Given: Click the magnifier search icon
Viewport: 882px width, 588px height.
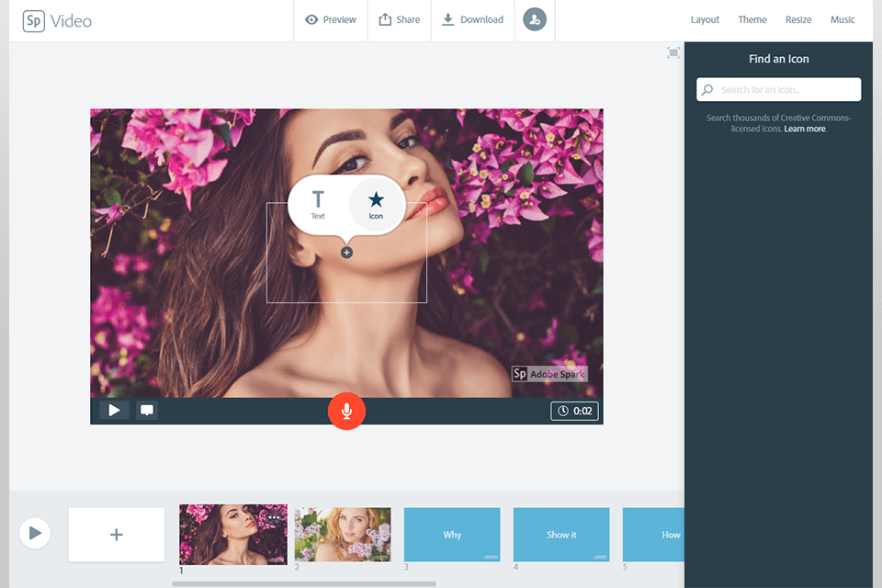Looking at the screenshot, I should pyautogui.click(x=707, y=89).
